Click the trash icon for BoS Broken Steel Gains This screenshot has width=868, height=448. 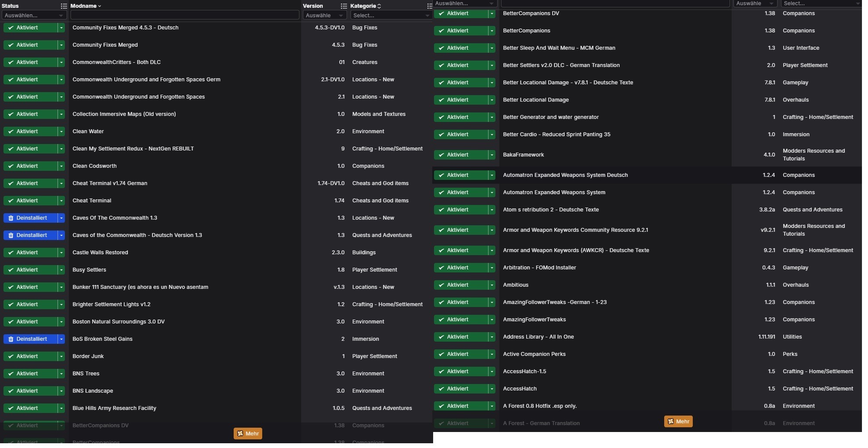coord(11,339)
